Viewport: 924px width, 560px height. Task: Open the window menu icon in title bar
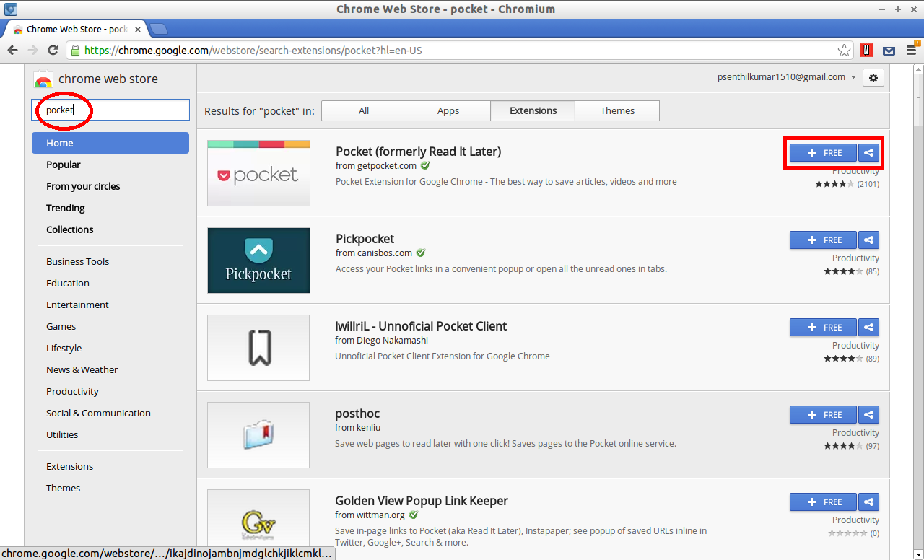(x=11, y=9)
